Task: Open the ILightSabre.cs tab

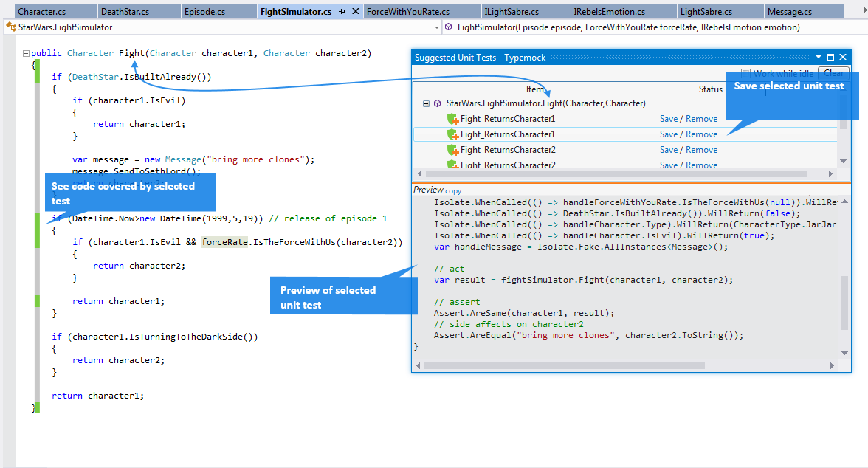Action: point(511,12)
